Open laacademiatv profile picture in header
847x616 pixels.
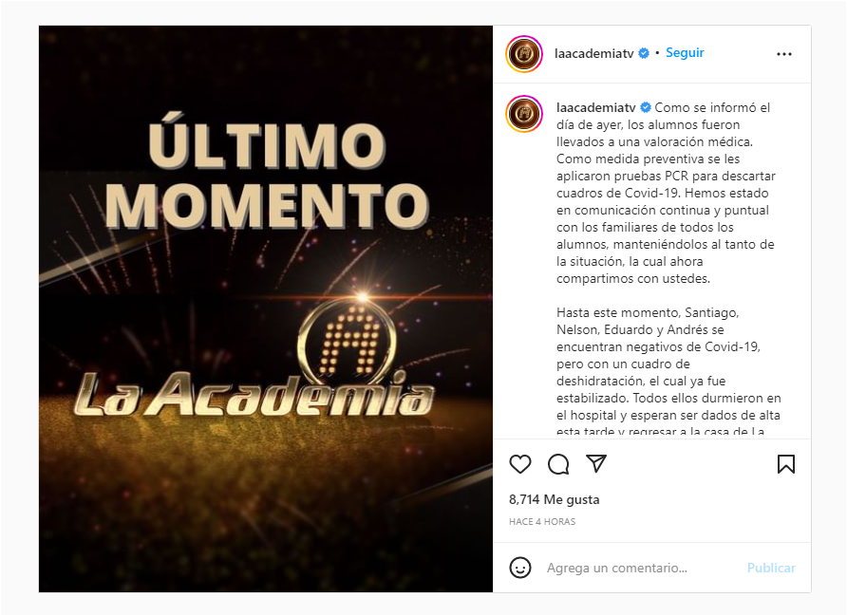(x=524, y=53)
